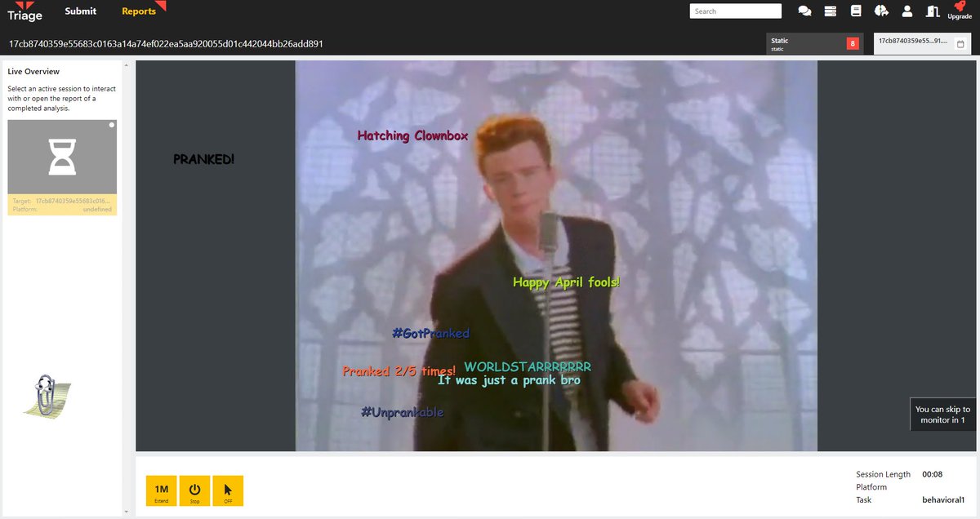Viewport: 980px width, 519px height.
Task: Focus the Search input field
Action: (x=736, y=11)
